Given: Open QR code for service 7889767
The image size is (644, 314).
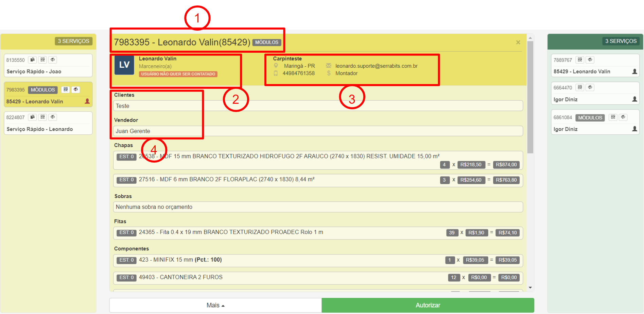Looking at the screenshot, I should click(x=580, y=60).
